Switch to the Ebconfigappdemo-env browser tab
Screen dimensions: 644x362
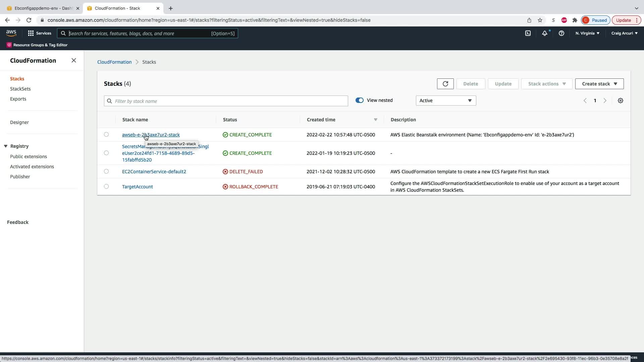(x=43, y=8)
